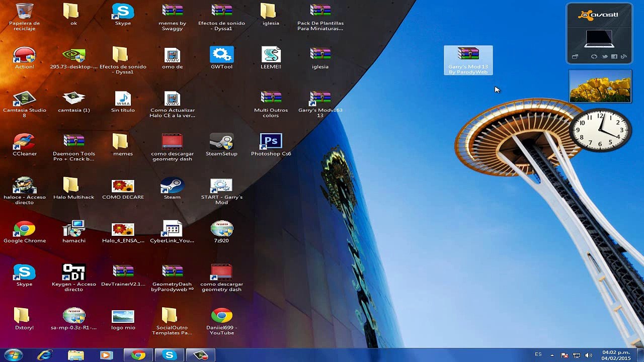Select the Steam desktop shortcut
The image size is (644, 362).
172,189
